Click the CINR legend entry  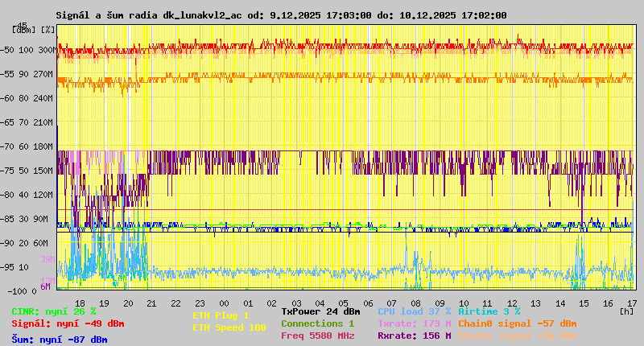tap(54, 311)
